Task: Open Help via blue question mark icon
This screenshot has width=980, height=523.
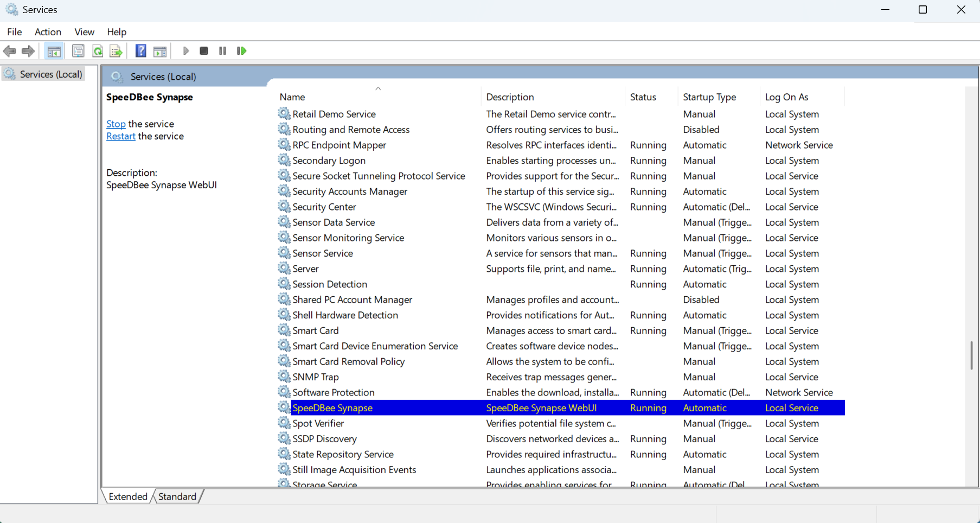Action: point(140,51)
